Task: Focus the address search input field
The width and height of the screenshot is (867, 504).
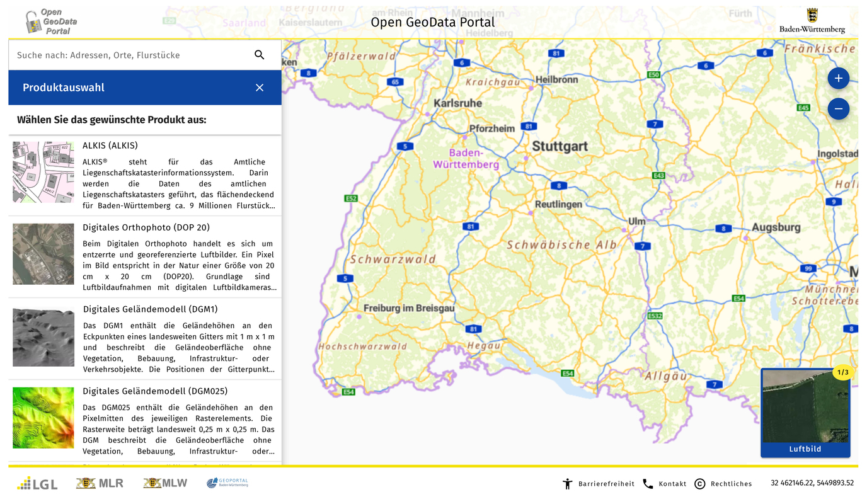Action: coord(129,55)
